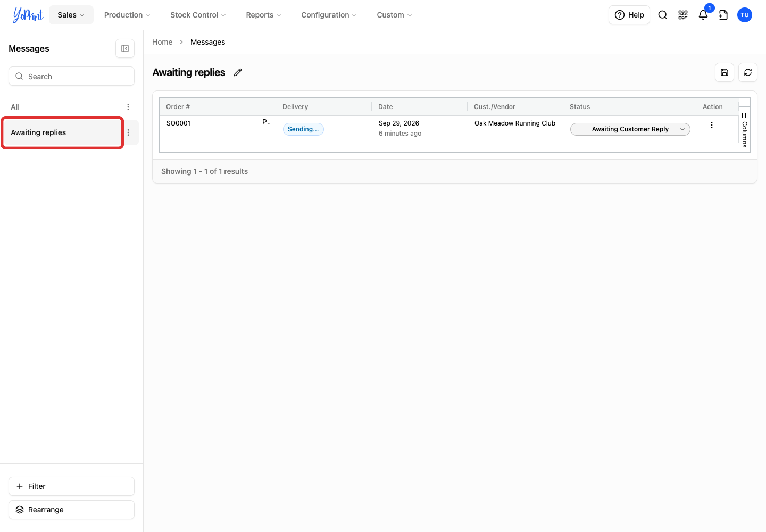Select the Awaiting replies view
Image resolution: width=766 pixels, height=532 pixels.
[x=62, y=132]
